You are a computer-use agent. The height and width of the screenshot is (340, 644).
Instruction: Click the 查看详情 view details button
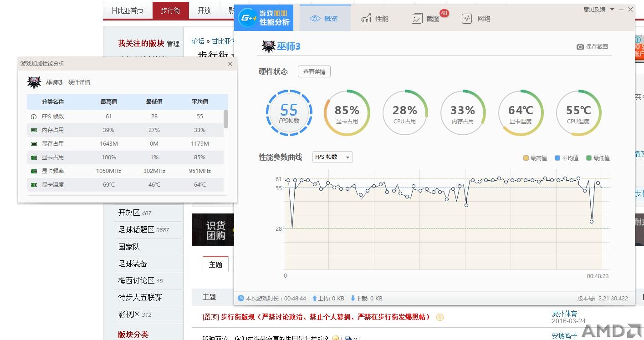[314, 71]
